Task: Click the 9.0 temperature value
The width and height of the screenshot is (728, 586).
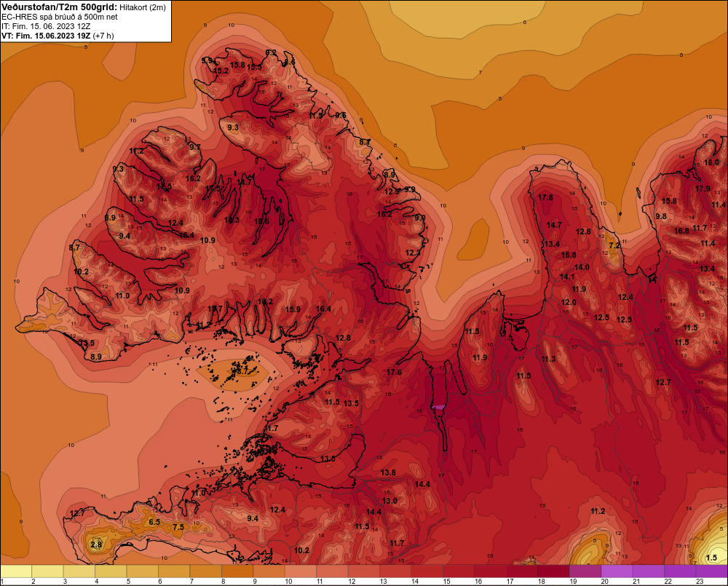Action: click(x=420, y=218)
